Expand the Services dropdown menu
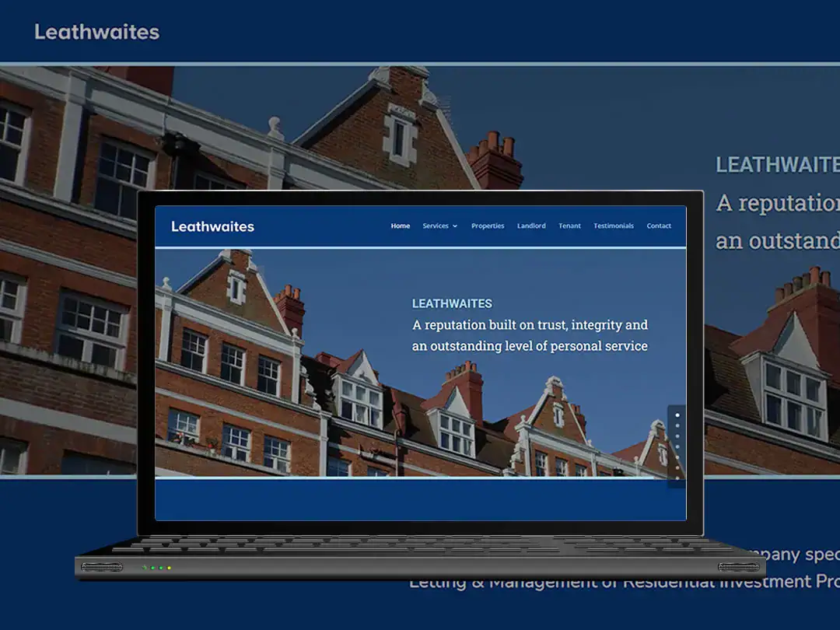The width and height of the screenshot is (840, 630). (x=435, y=226)
